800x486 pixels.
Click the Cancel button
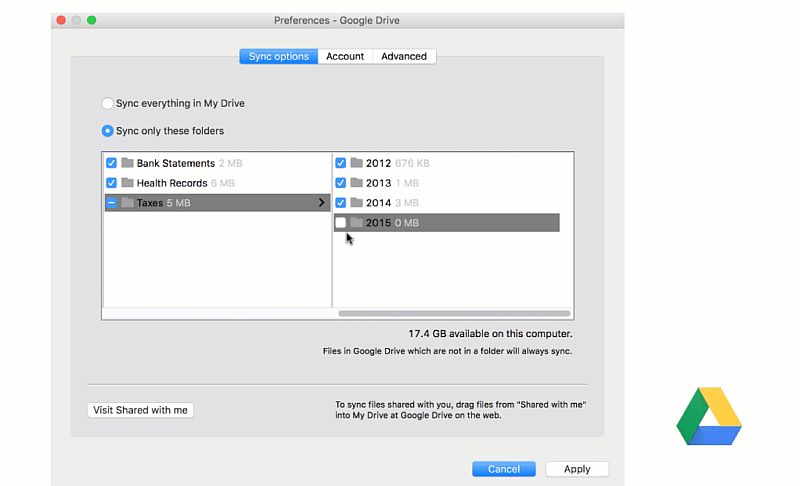point(504,469)
